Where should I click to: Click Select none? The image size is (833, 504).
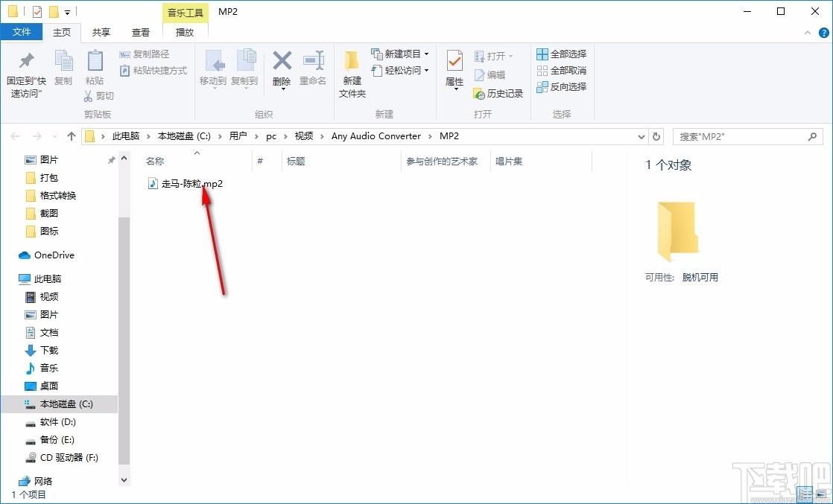pos(562,71)
